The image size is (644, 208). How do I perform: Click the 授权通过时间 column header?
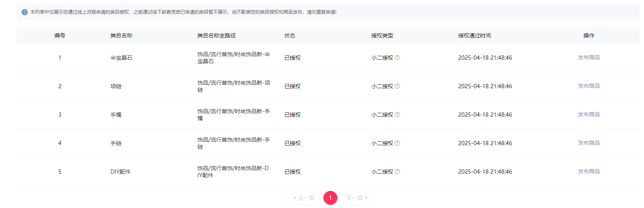(x=475, y=36)
